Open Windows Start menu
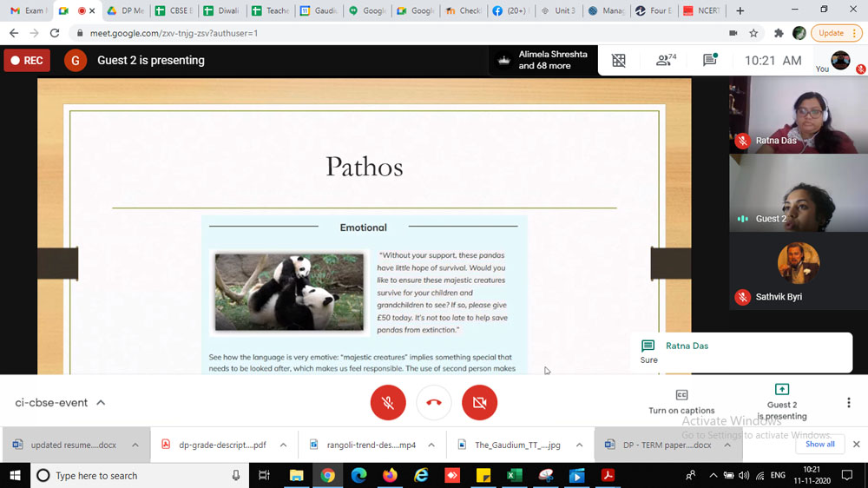This screenshot has width=868, height=488. 15,475
